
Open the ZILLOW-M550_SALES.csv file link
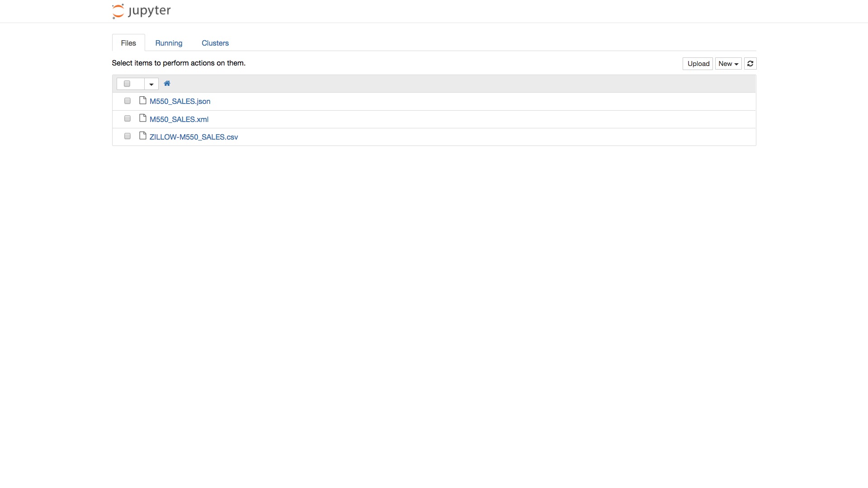pos(193,137)
